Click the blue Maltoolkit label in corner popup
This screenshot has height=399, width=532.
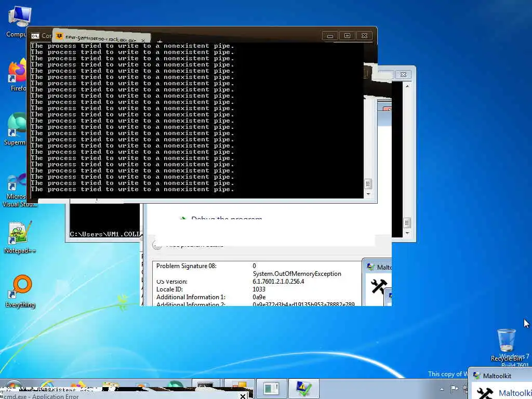pyautogui.click(x=515, y=394)
